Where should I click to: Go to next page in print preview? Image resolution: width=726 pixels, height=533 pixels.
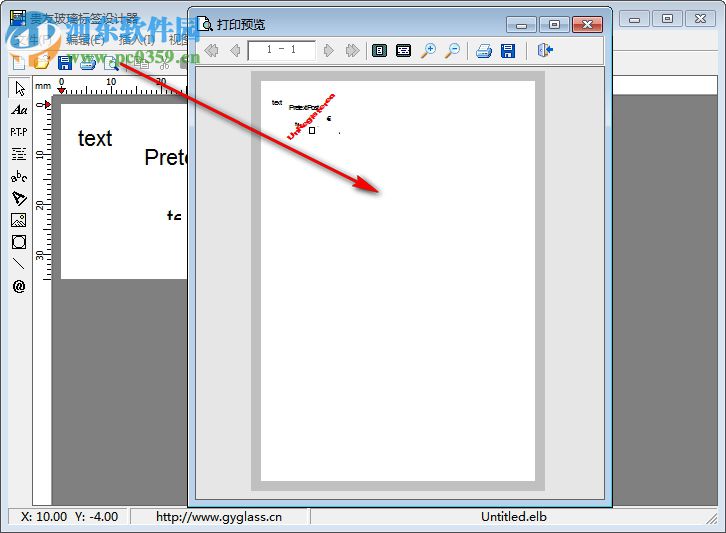[x=328, y=50]
